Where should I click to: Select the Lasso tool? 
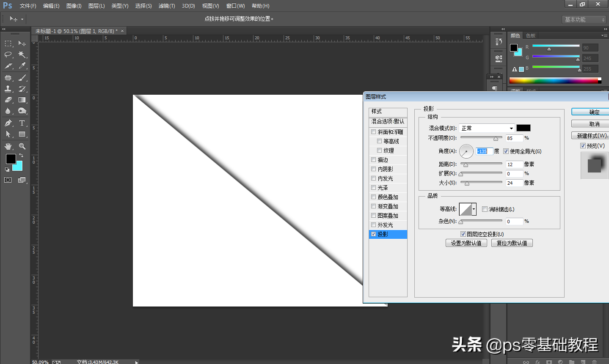coord(8,54)
